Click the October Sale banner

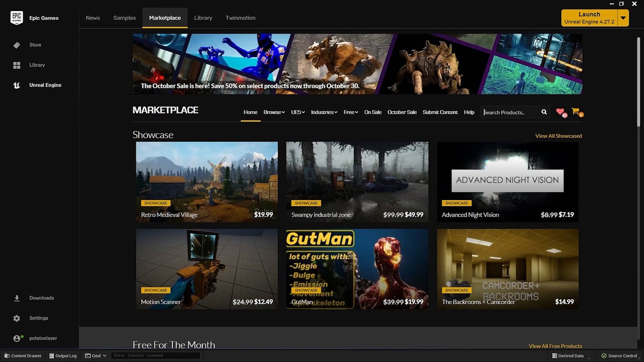[x=357, y=64]
